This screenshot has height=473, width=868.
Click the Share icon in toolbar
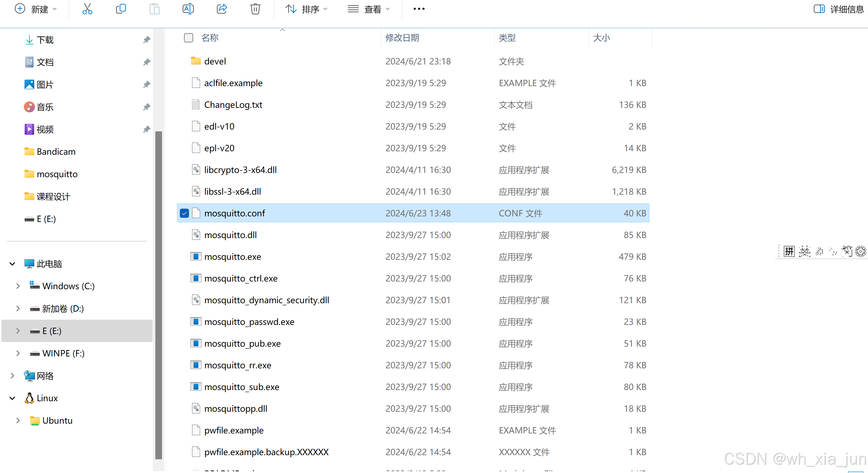coord(222,9)
